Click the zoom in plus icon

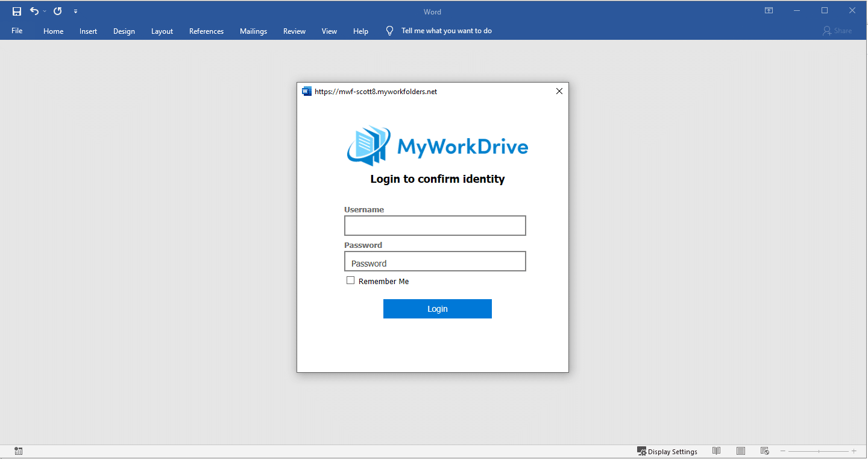854,451
